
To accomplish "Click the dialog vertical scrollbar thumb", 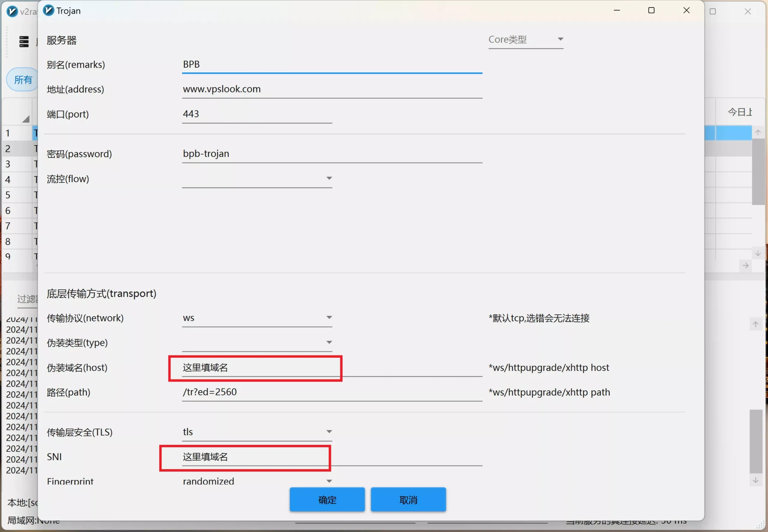I will (x=756, y=441).
